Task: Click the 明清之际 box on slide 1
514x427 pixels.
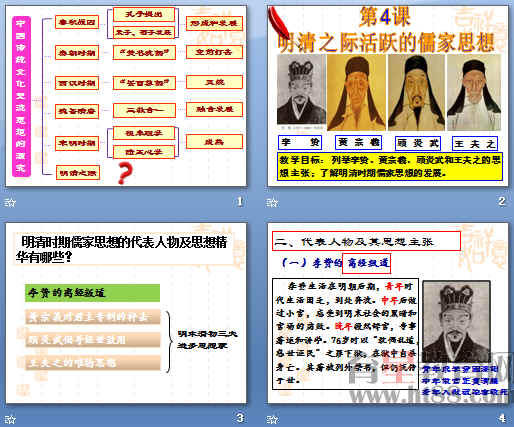Action: pyautogui.click(x=78, y=173)
